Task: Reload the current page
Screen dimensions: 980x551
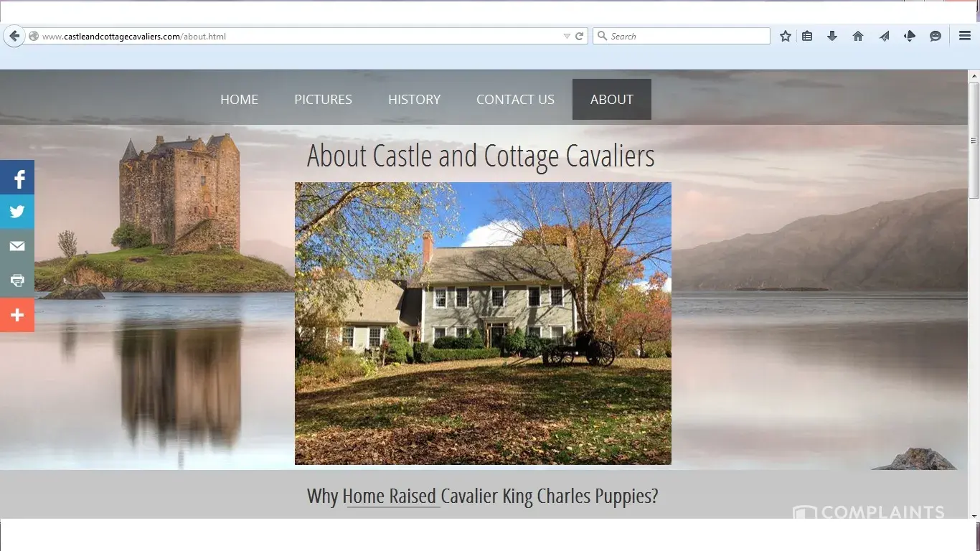Action: (x=579, y=36)
